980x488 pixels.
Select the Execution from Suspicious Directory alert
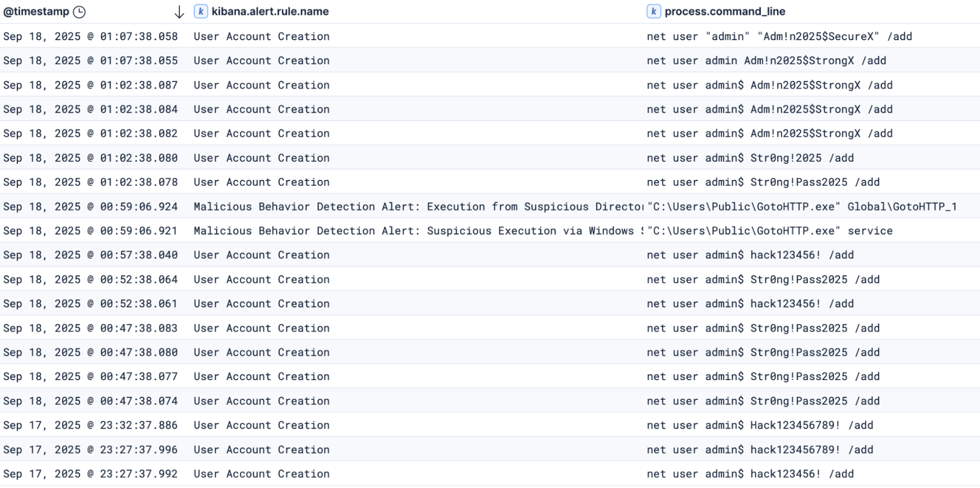(418, 206)
